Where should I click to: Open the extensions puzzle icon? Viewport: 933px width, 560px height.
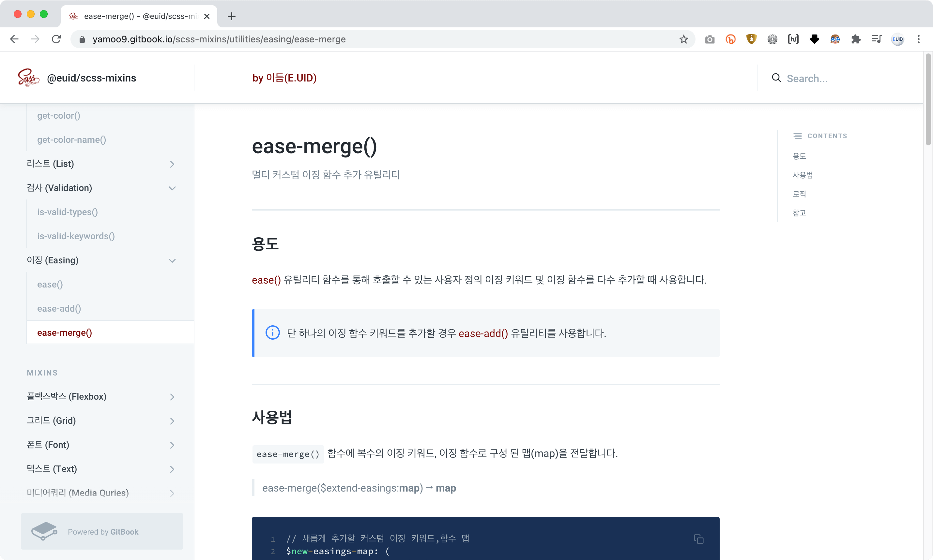click(x=856, y=39)
